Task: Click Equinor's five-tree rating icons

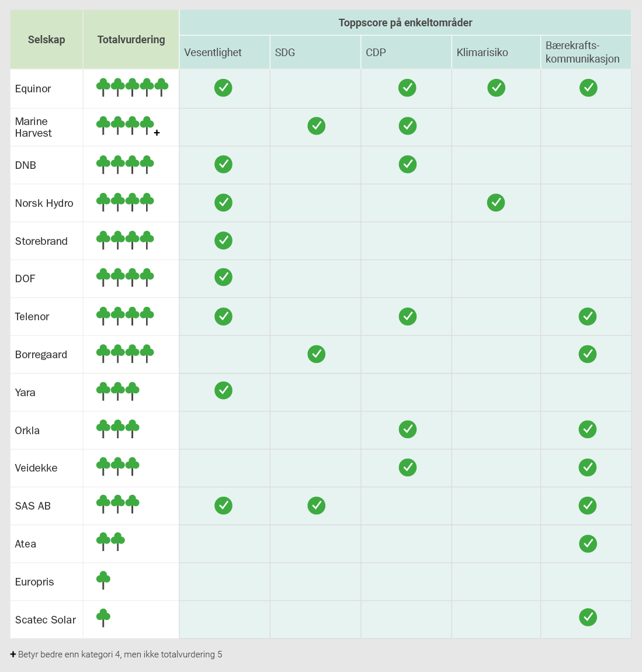Action: [132, 88]
